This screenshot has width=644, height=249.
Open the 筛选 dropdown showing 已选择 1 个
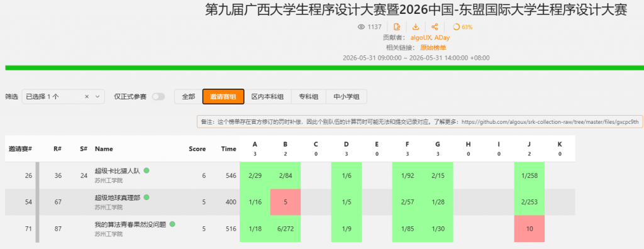[64, 97]
